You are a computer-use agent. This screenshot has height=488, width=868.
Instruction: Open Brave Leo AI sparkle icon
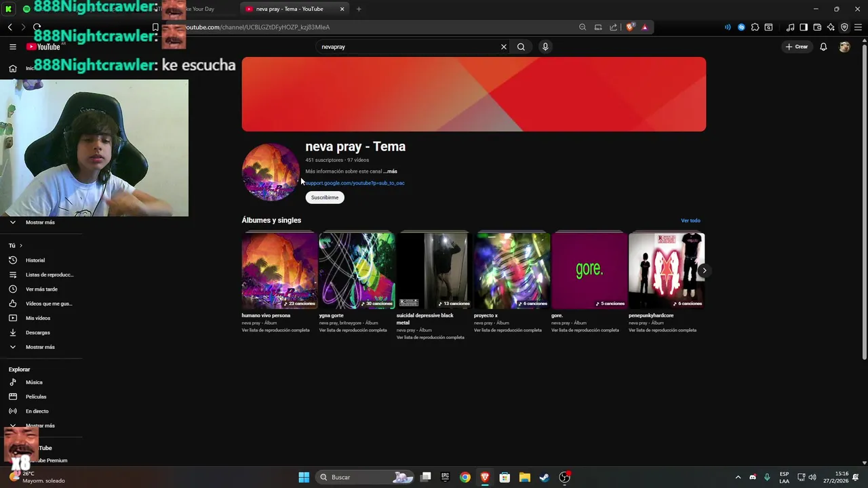tap(831, 27)
